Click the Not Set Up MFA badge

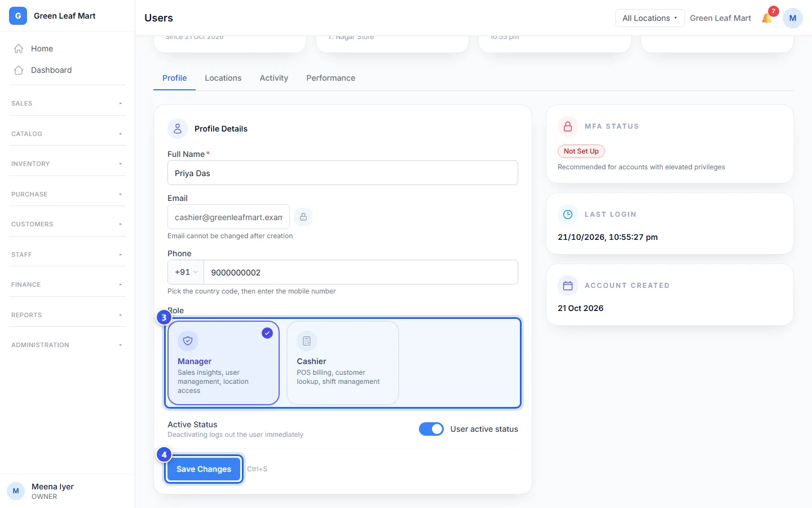[x=581, y=151]
